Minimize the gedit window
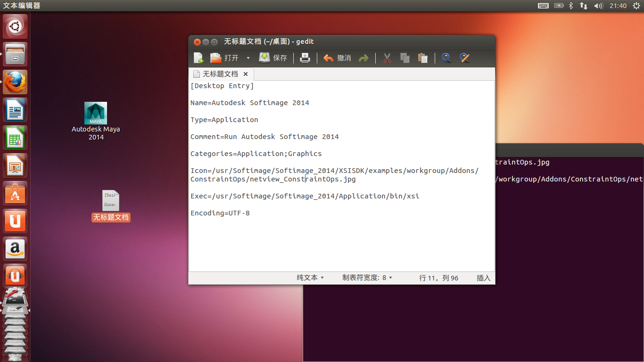This screenshot has width=644, height=362. (x=206, y=42)
